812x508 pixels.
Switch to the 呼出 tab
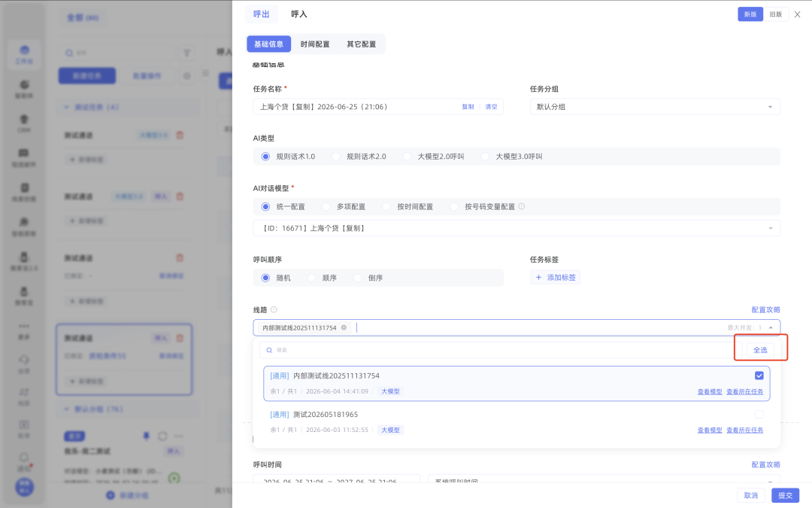click(x=262, y=14)
